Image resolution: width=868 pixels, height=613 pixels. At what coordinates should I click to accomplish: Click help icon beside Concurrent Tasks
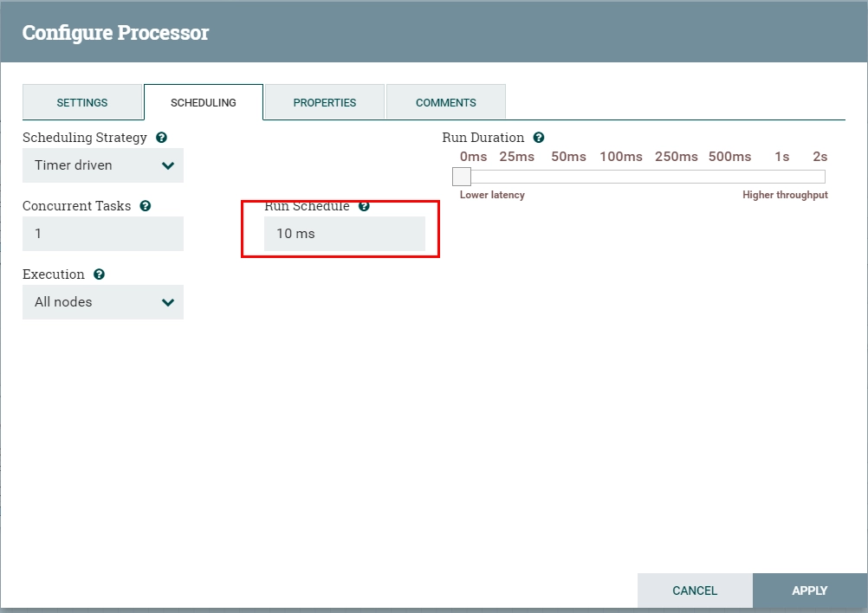[145, 206]
